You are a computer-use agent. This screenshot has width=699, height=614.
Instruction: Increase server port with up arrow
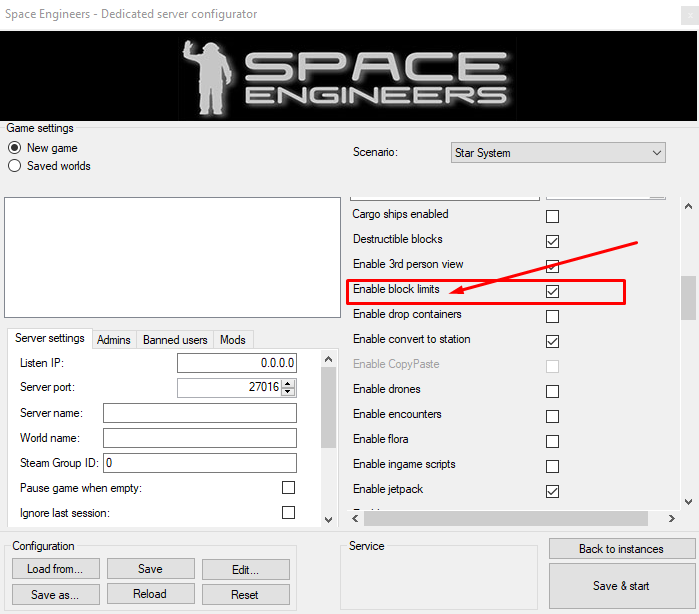(289, 383)
